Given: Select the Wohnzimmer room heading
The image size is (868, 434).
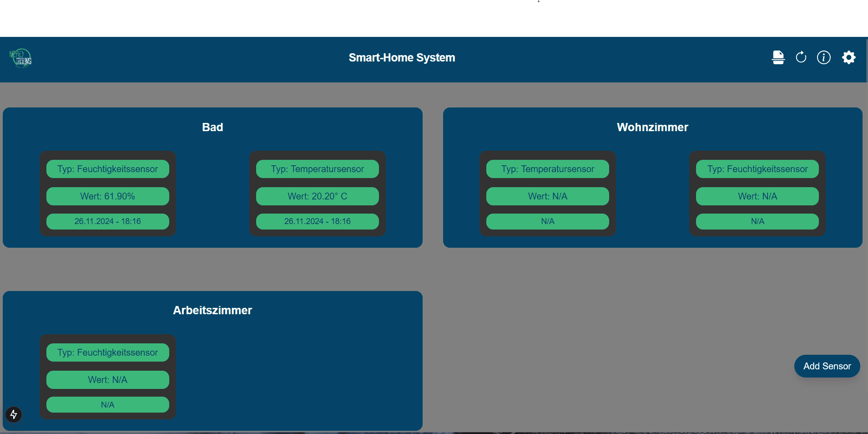Looking at the screenshot, I should [x=652, y=128].
